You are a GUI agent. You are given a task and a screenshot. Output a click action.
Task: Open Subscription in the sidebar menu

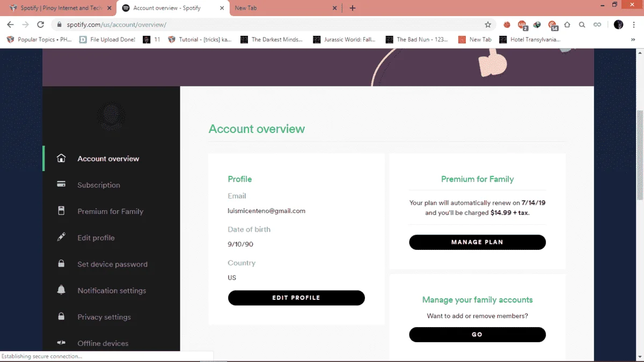(x=99, y=185)
